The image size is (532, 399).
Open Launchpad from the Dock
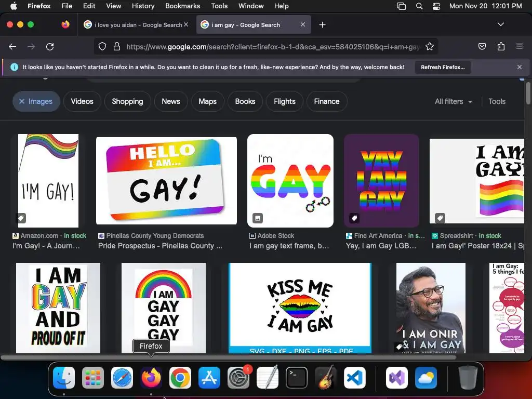coord(93,378)
